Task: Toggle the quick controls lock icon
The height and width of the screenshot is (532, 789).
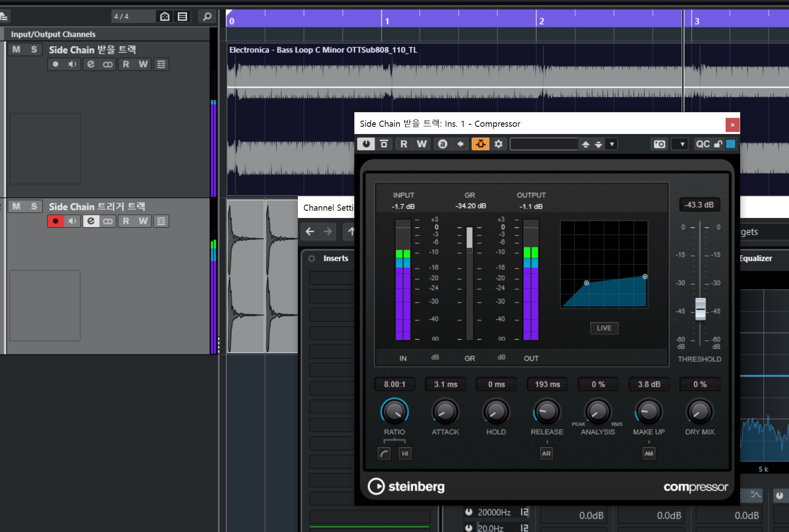Action: (718, 144)
